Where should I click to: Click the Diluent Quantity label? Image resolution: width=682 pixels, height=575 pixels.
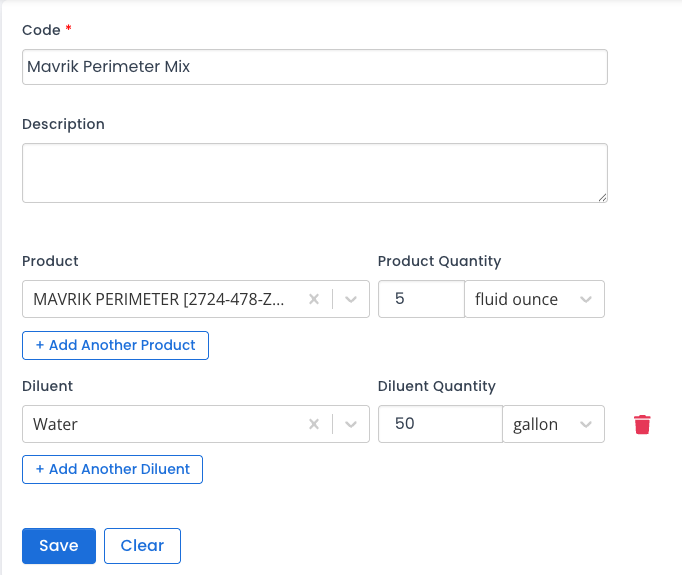point(437,386)
